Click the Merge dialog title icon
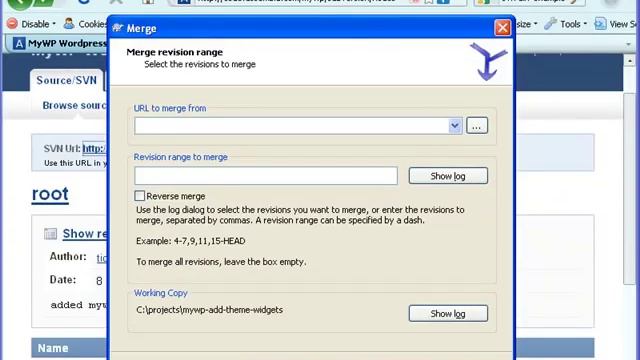Image resolution: width=640 pixels, height=360 pixels. (x=118, y=28)
